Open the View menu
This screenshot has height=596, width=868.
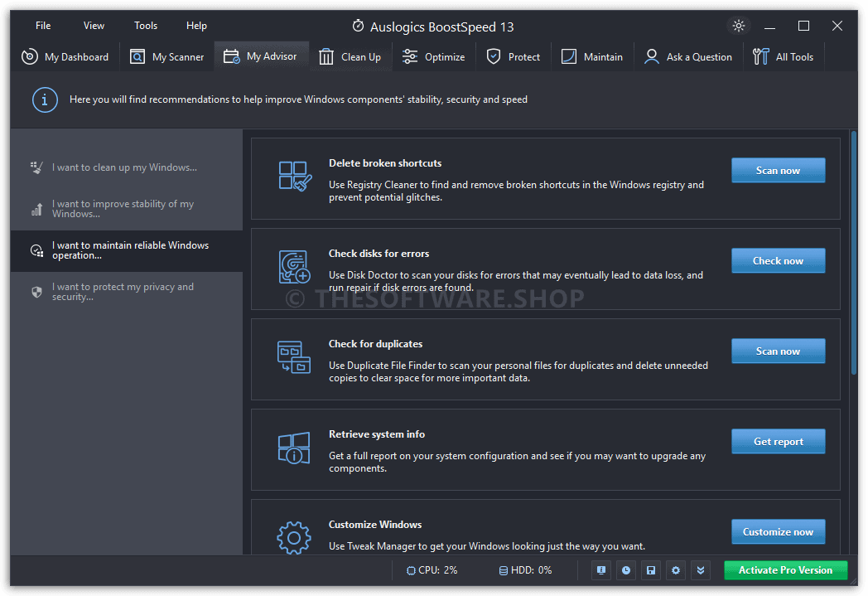coord(94,26)
